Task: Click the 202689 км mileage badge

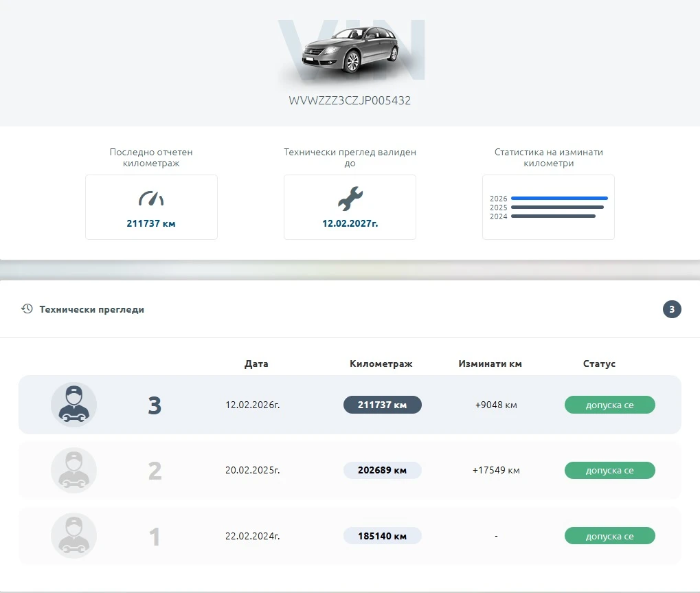Action: (x=382, y=470)
